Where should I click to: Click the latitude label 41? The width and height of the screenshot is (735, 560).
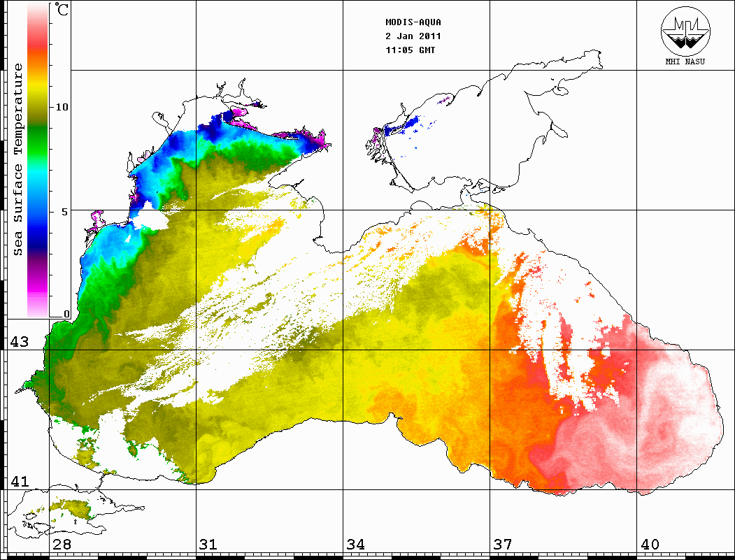tap(20, 481)
